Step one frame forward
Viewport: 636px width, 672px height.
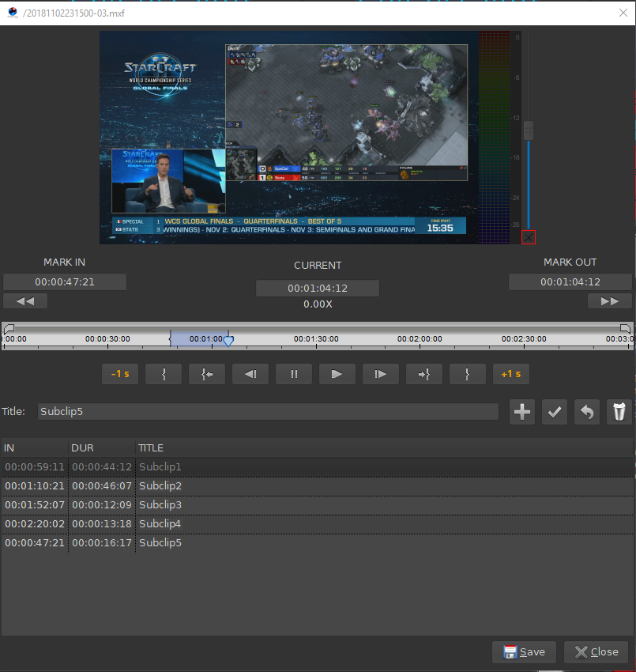(x=381, y=374)
